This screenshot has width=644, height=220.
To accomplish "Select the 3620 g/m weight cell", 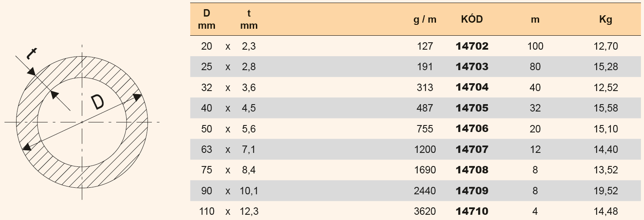I will 425,212.
